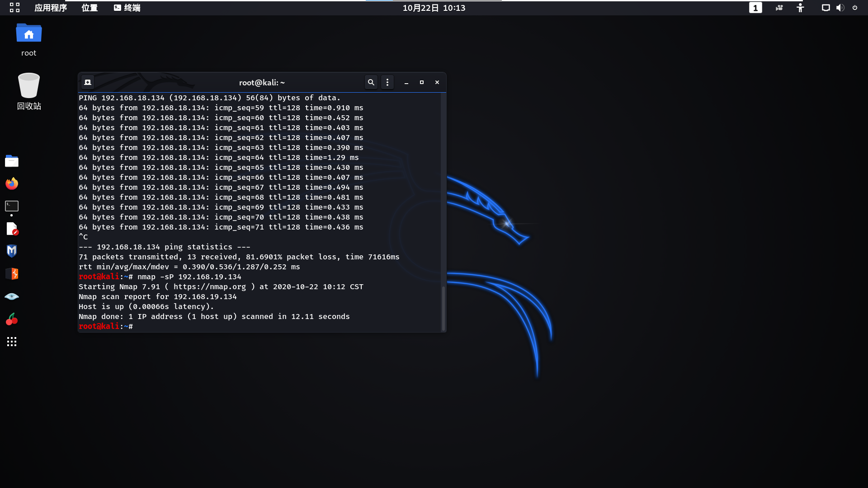Open the root home folder
Viewport: 868px width, 488px height.
point(28,34)
